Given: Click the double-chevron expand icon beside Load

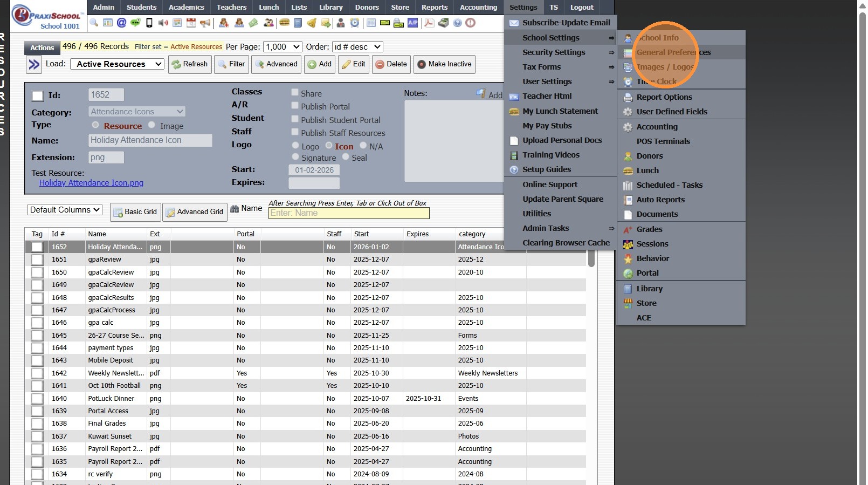Looking at the screenshot, I should tap(34, 65).
